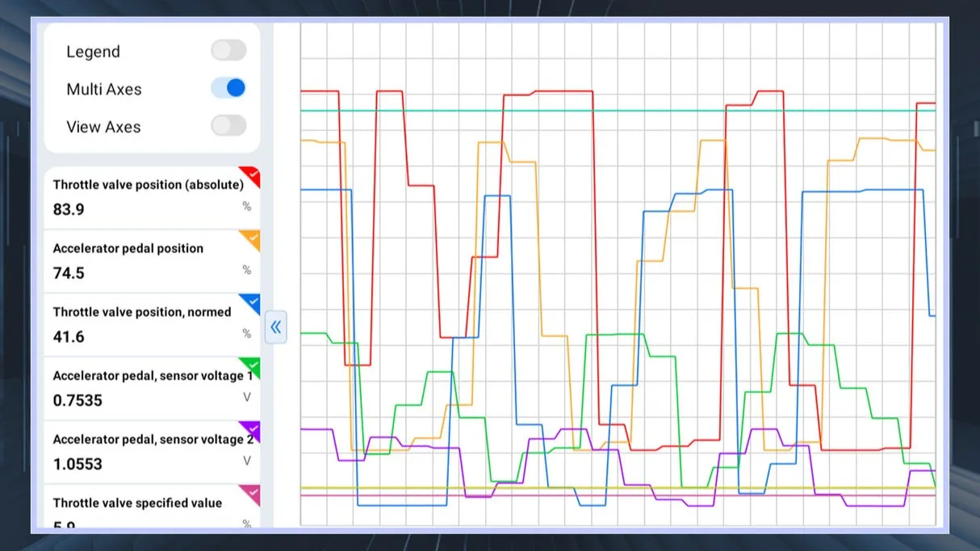Select the Throttle valve position (absolute) label

[x=148, y=185]
